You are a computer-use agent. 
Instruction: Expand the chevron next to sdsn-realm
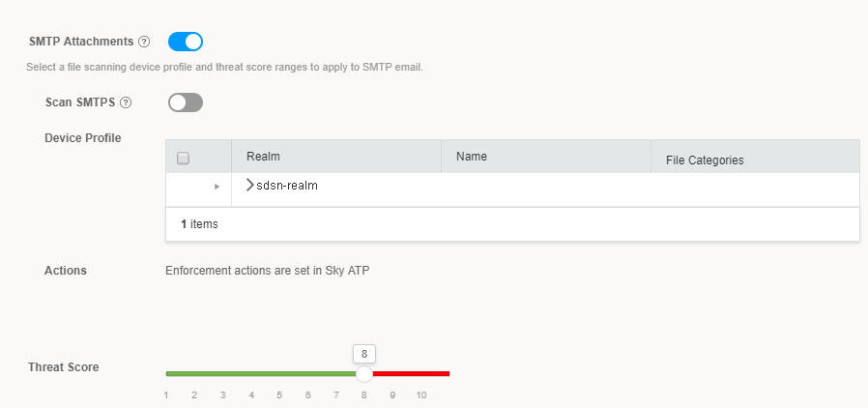pyautogui.click(x=250, y=185)
